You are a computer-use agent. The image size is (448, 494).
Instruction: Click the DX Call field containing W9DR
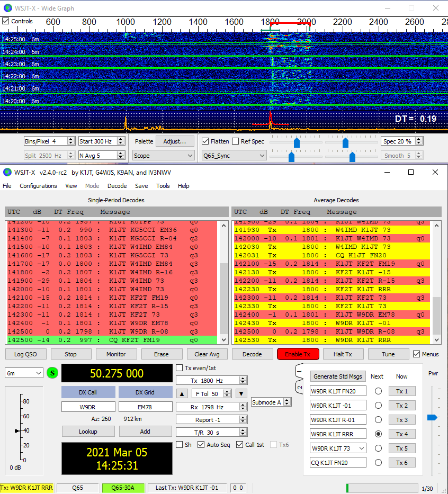point(88,407)
